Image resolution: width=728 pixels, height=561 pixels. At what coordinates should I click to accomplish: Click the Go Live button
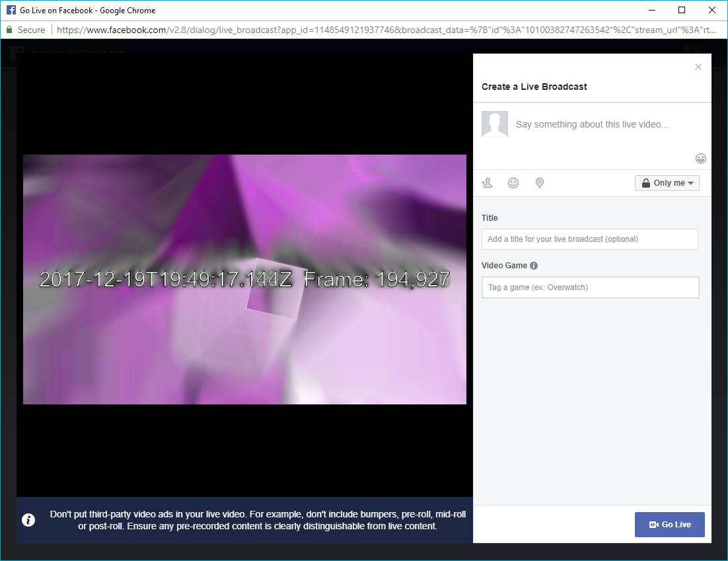669,525
